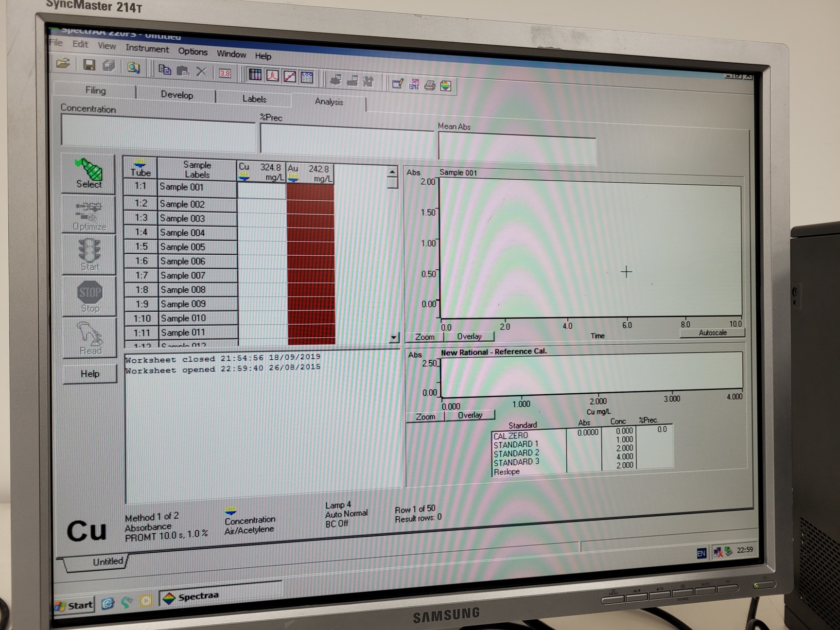Open Internet Explorer from the quick launch
The width and height of the screenshot is (840, 630).
[107, 603]
